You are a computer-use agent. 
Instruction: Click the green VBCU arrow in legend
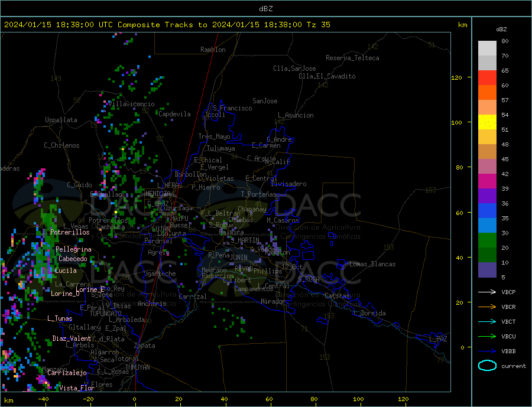[487, 336]
